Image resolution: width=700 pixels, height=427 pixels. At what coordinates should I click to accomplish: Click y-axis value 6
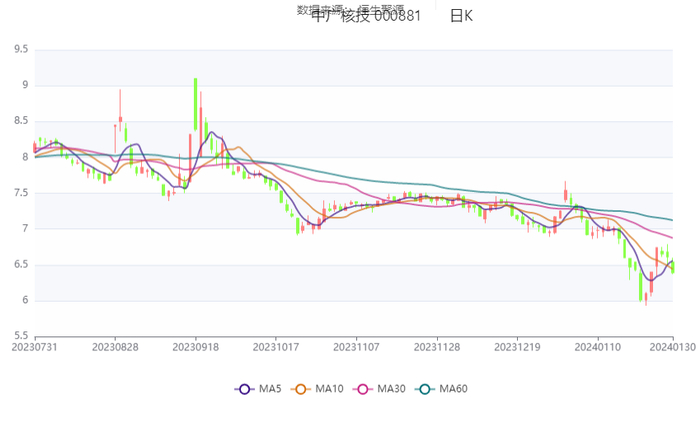pos(25,300)
